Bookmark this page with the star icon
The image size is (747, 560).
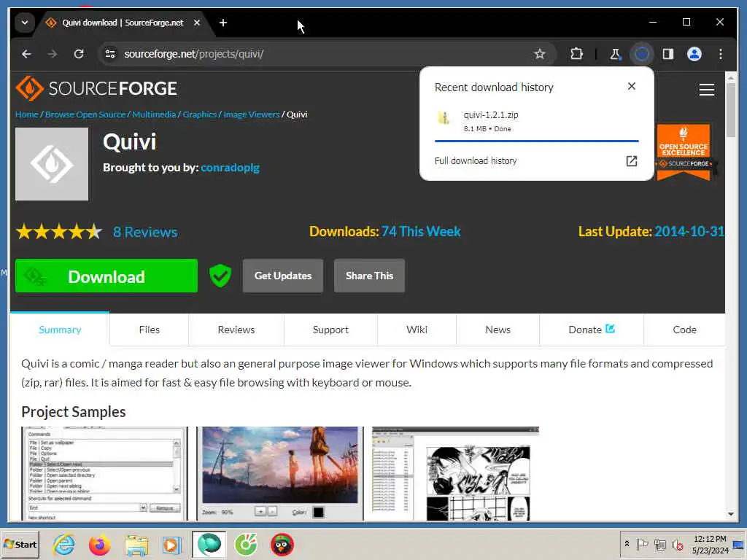(539, 54)
